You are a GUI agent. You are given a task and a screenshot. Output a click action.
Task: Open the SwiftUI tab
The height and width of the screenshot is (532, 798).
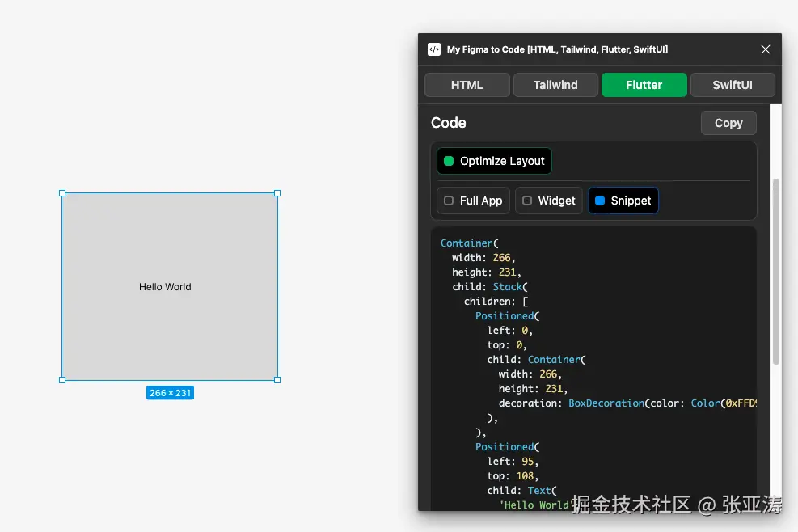click(733, 85)
